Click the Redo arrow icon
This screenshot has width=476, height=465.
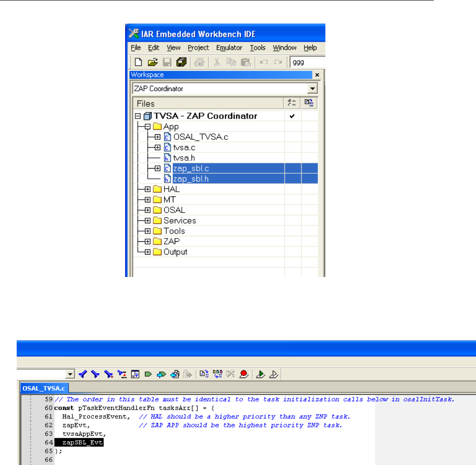(x=278, y=62)
